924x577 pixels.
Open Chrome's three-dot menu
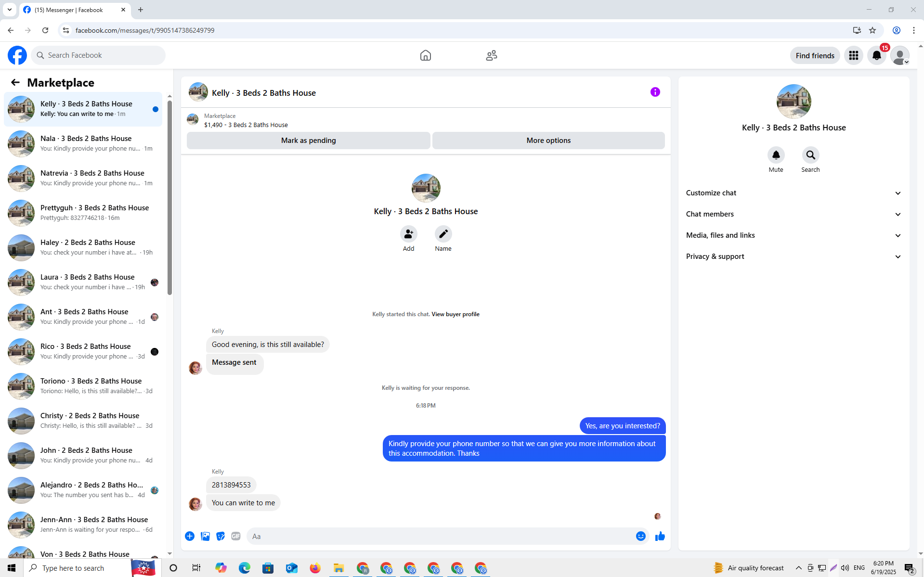[913, 30]
